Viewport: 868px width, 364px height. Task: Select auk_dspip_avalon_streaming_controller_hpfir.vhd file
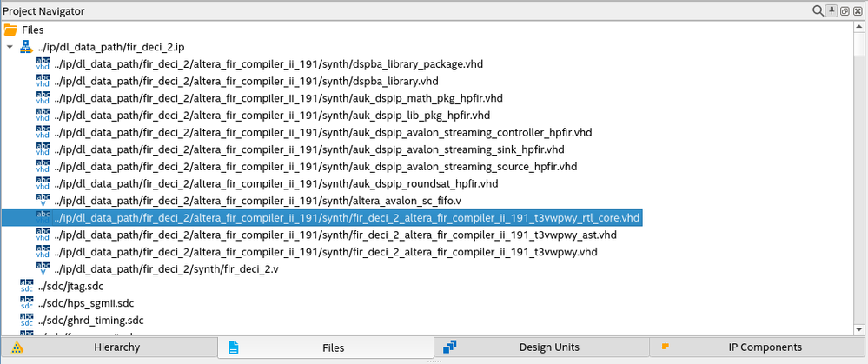click(x=323, y=133)
